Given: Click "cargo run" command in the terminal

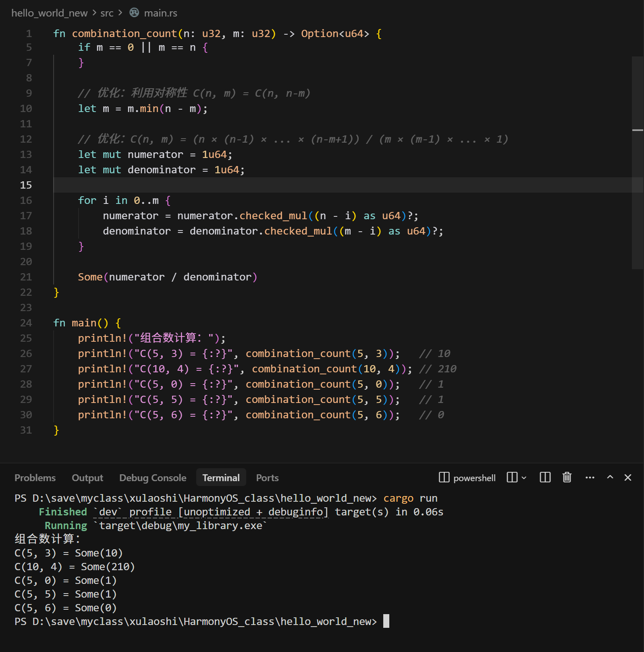Looking at the screenshot, I should 410,498.
